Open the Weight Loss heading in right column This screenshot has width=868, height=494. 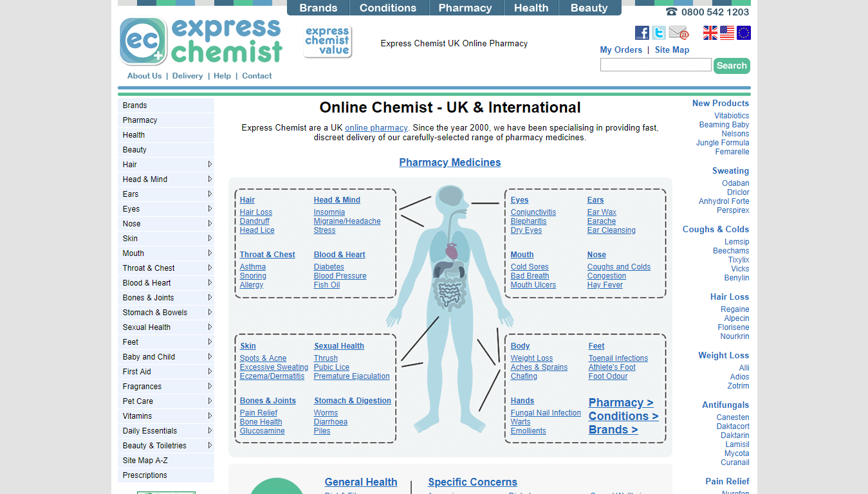pos(723,355)
